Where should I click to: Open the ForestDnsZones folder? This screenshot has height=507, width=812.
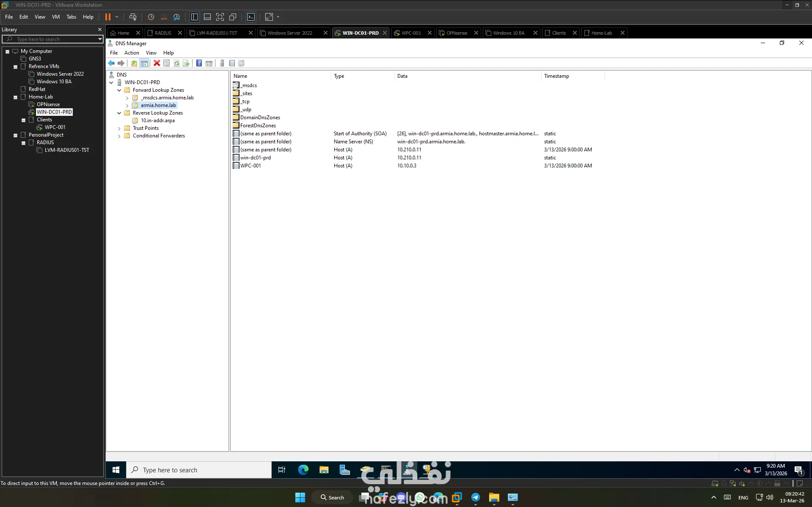pyautogui.click(x=258, y=126)
